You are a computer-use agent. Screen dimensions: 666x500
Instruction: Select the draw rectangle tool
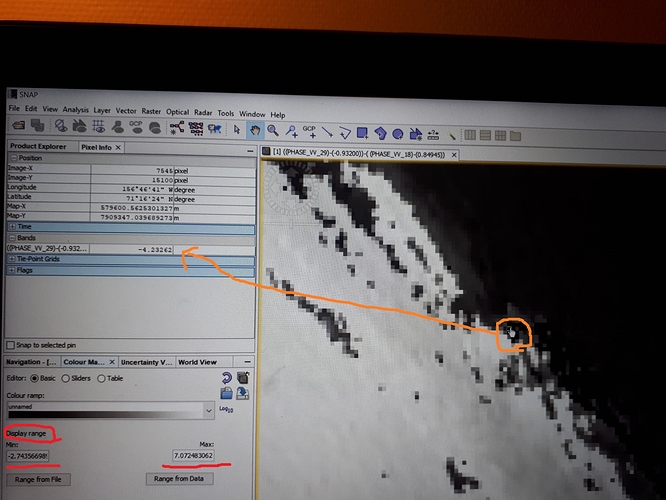(x=362, y=133)
